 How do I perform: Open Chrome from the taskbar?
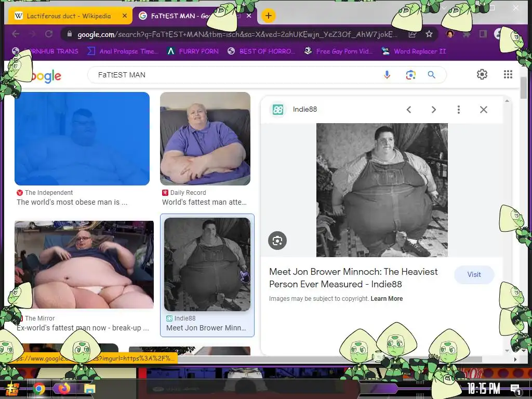tap(39, 389)
